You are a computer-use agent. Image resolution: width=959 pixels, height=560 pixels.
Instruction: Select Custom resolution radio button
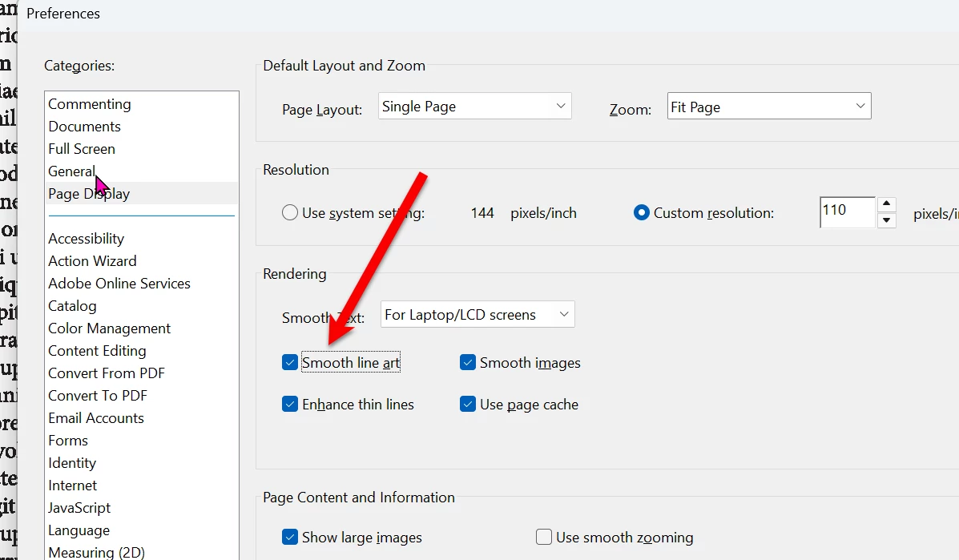(x=642, y=213)
